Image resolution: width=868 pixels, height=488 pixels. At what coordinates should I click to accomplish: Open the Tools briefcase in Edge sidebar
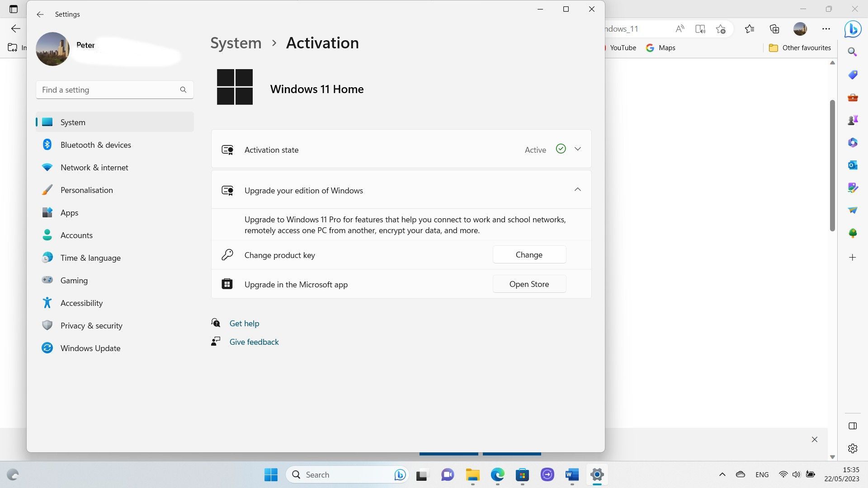[853, 97]
